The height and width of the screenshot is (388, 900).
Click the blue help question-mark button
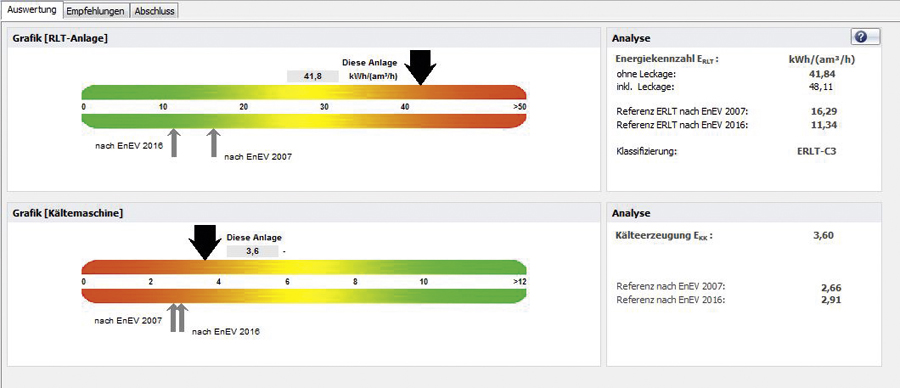pyautogui.click(x=865, y=37)
